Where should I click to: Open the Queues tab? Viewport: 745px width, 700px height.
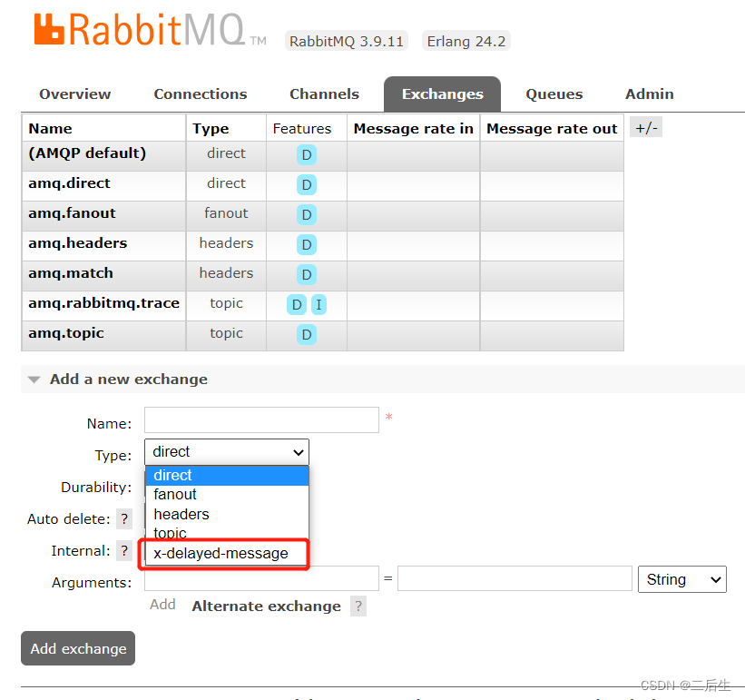554,94
